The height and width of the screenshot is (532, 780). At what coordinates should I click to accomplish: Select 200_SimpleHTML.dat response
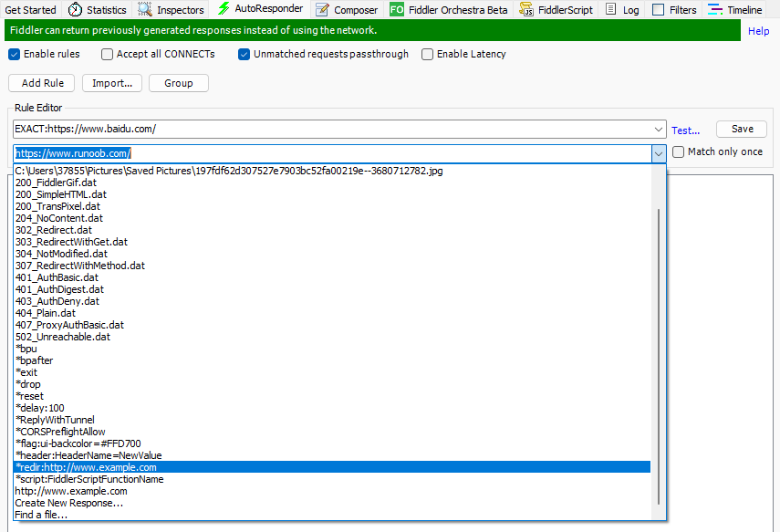click(x=332, y=194)
